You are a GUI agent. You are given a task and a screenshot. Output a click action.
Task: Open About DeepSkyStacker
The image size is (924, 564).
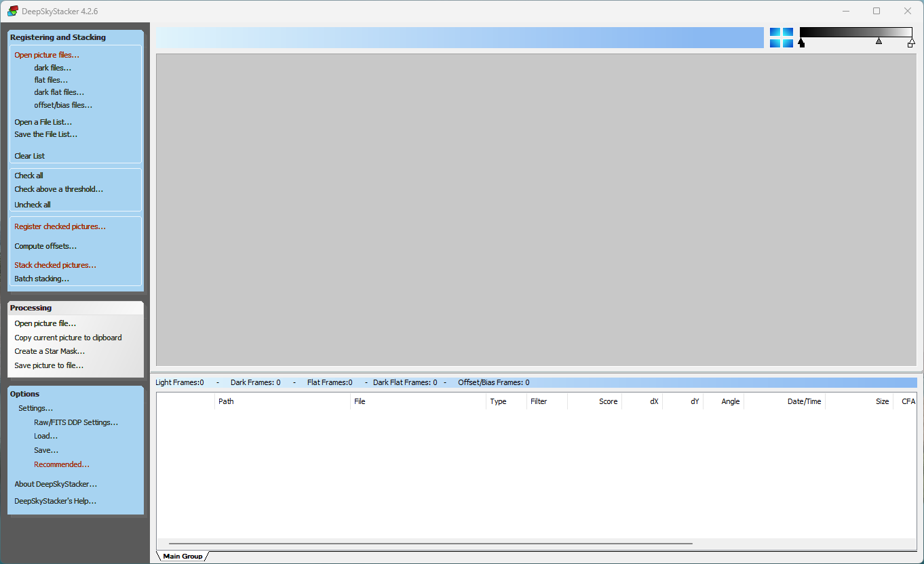click(56, 484)
